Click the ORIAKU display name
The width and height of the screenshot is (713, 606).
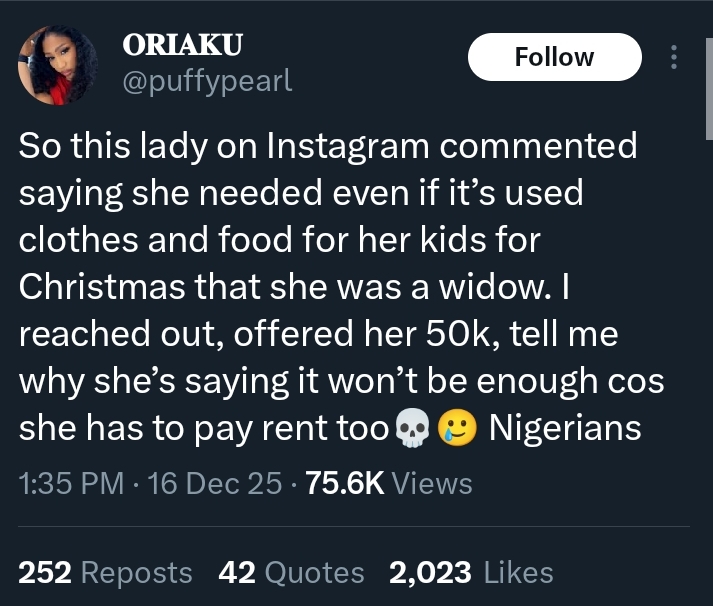tap(181, 45)
